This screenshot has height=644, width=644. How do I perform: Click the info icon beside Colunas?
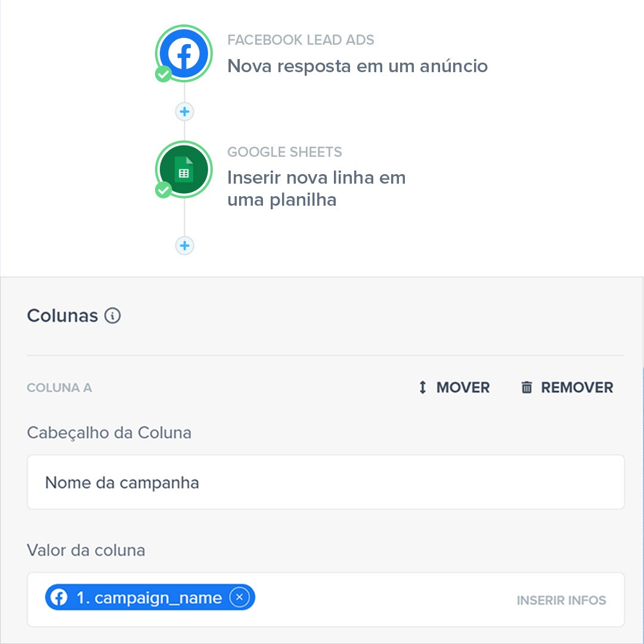pyautogui.click(x=113, y=315)
